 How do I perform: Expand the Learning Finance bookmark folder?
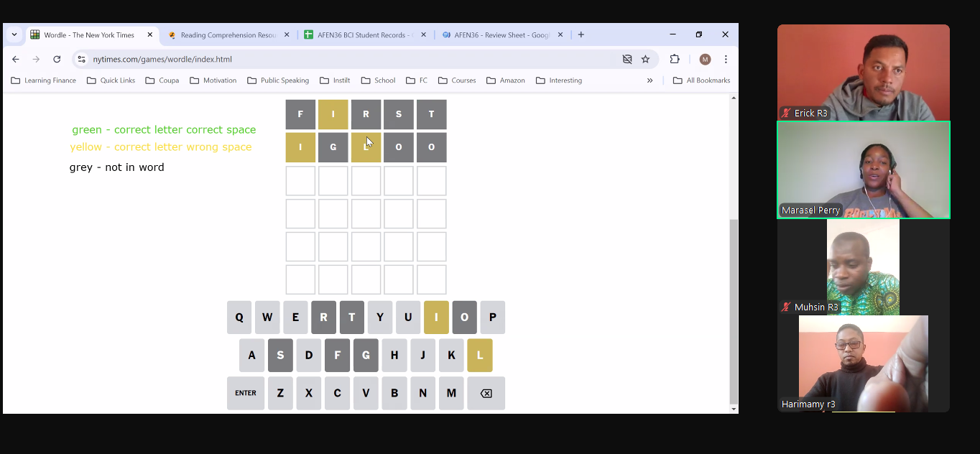coord(43,80)
